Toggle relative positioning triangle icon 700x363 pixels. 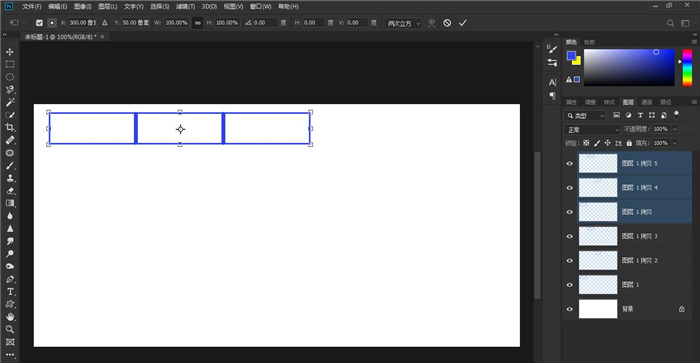coord(104,23)
